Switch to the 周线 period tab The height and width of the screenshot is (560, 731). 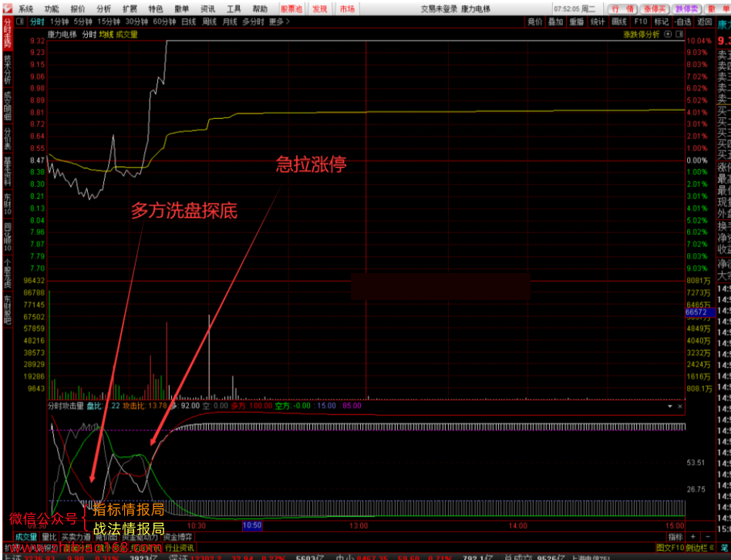210,22
